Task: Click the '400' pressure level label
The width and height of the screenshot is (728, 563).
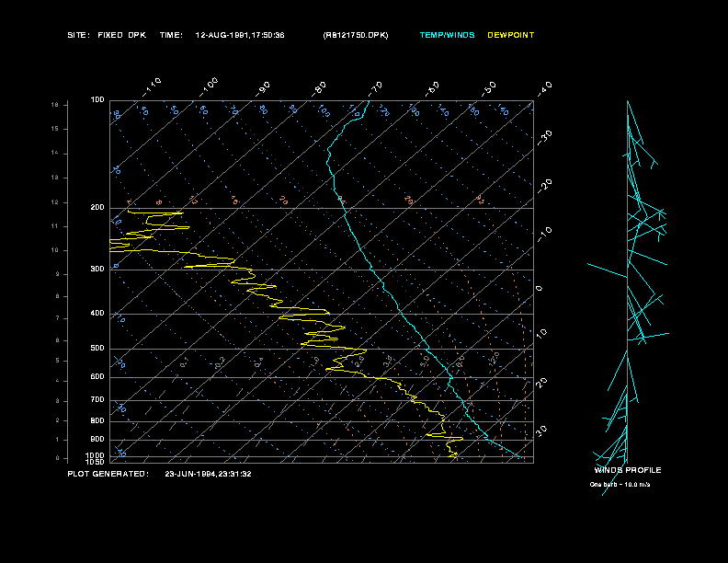Action: 97,313
